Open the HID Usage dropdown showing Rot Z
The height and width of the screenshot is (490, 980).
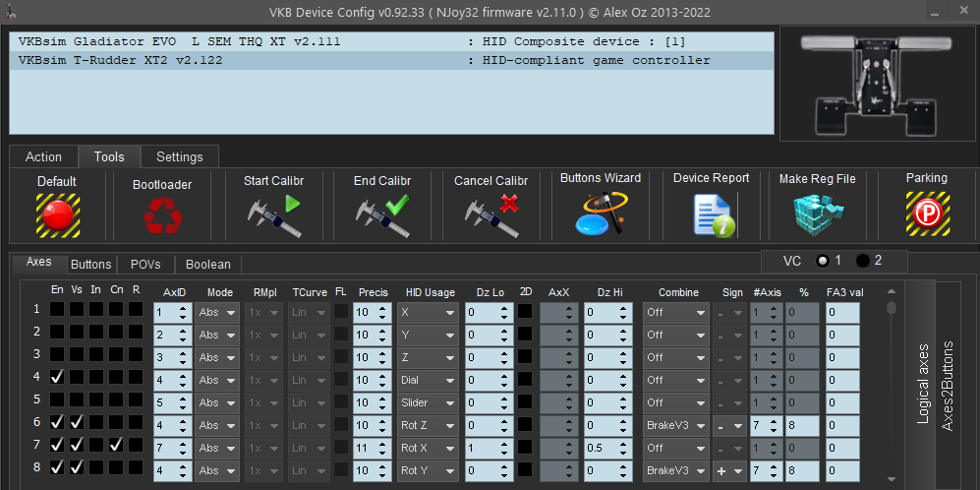pyautogui.click(x=428, y=425)
